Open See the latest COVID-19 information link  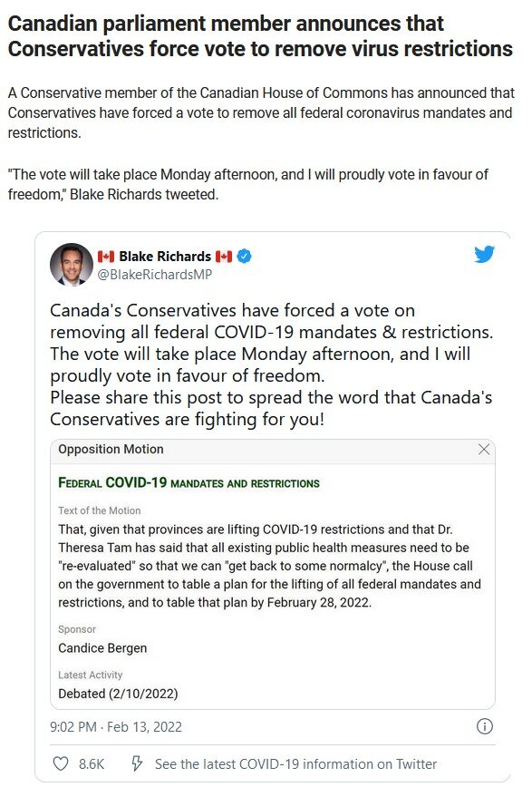pos(295,764)
